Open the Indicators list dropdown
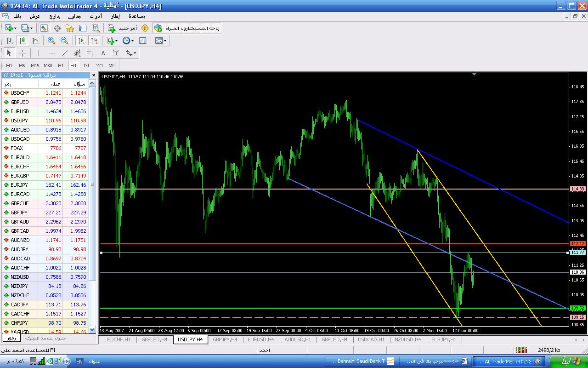The width and height of the screenshot is (588, 368). (117, 40)
